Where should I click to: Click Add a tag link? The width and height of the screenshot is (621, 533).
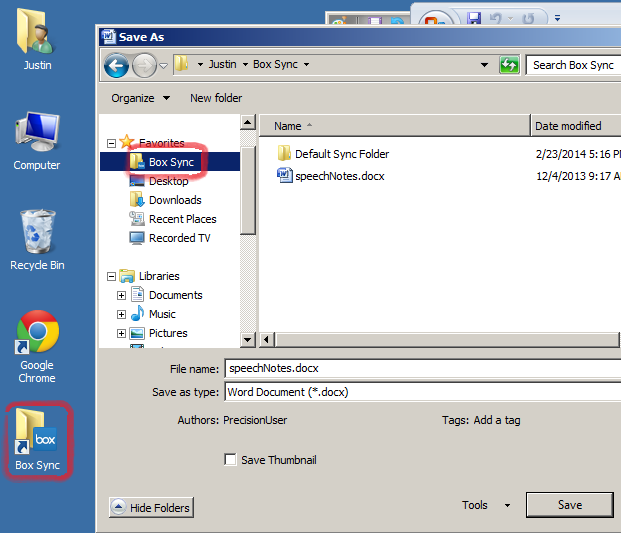pos(497,420)
